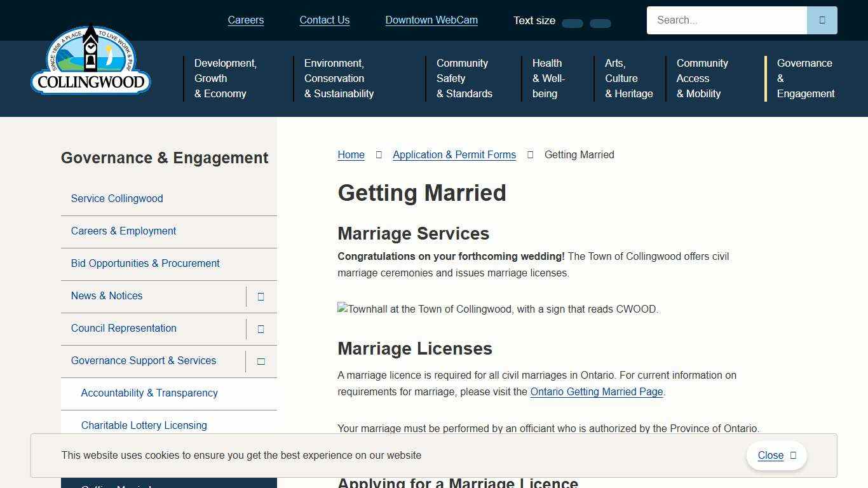Click the search magnifier icon

click(x=822, y=20)
